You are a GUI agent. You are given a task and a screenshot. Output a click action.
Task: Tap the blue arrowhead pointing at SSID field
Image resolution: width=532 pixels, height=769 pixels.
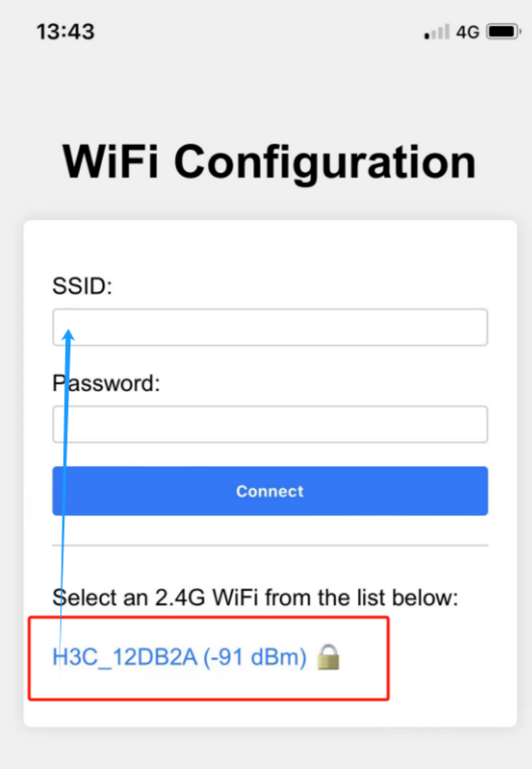tap(69, 335)
